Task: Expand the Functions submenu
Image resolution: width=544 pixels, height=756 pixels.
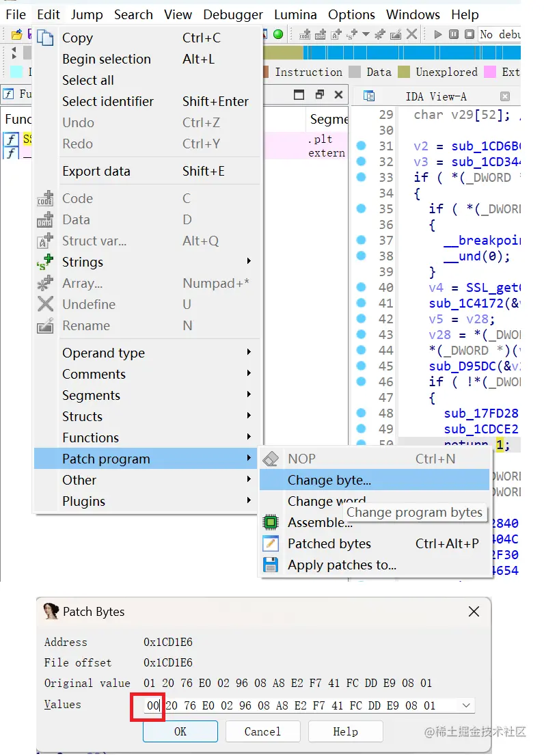Action: 148,437
